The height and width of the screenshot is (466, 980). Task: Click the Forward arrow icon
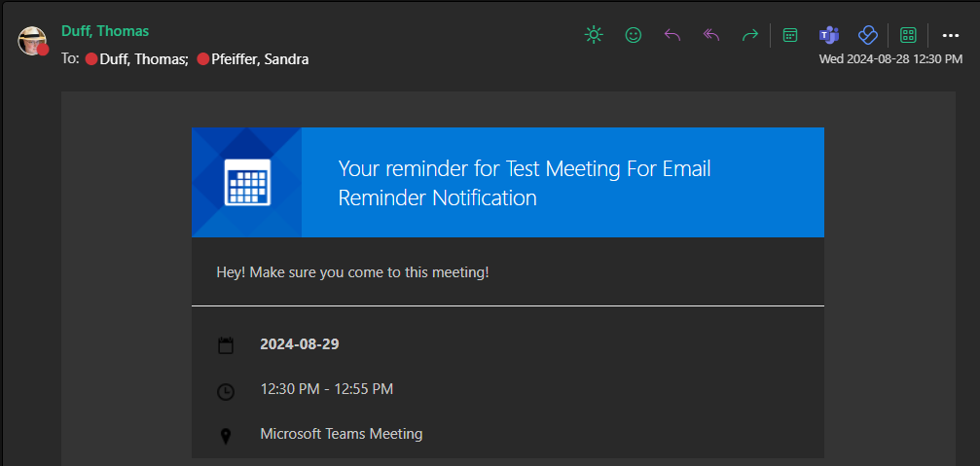(x=750, y=35)
